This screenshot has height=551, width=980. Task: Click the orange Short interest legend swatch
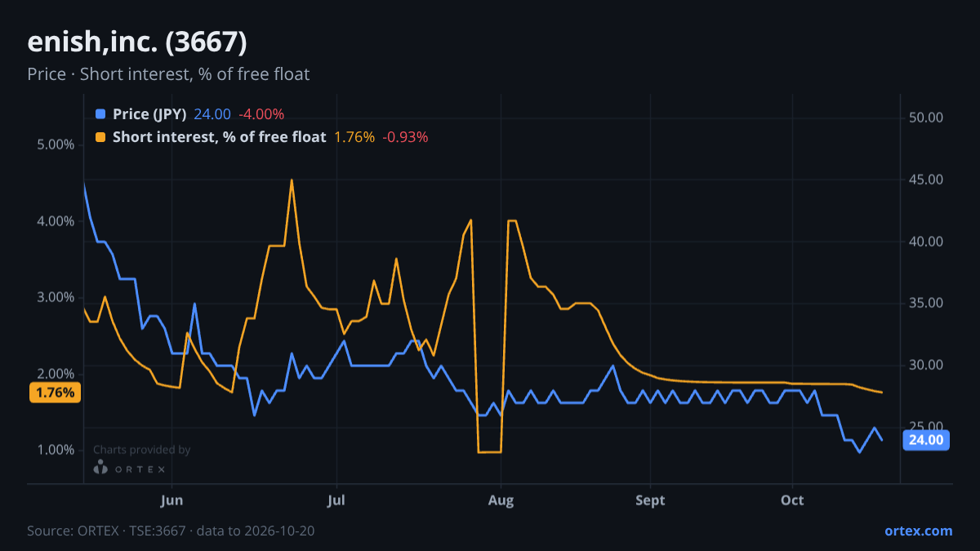point(100,137)
